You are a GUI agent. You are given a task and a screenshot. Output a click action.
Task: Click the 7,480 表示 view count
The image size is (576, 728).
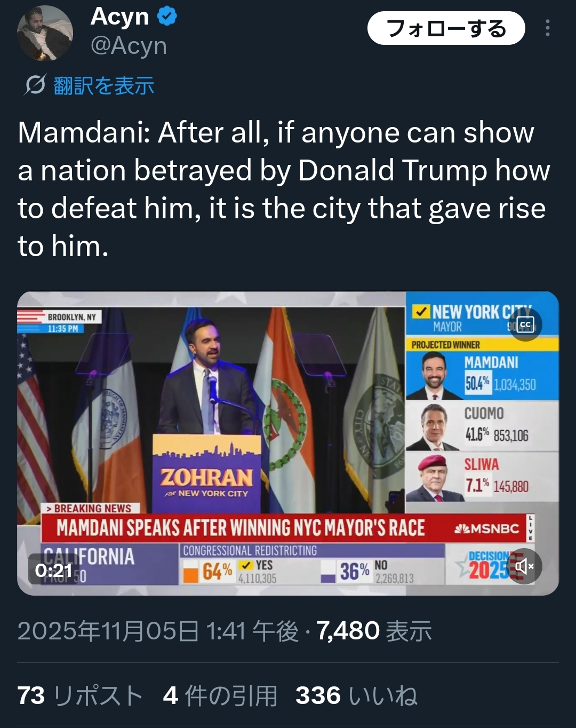pos(374,631)
